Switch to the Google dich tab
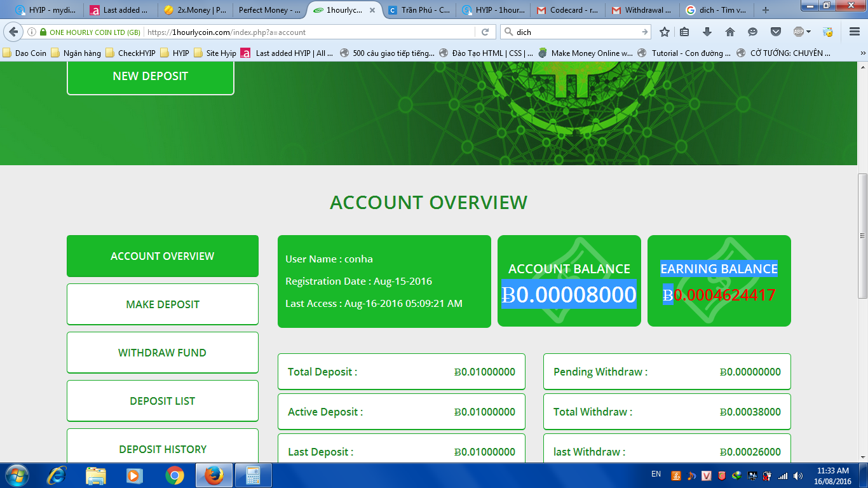The height and width of the screenshot is (488, 868). tap(717, 10)
